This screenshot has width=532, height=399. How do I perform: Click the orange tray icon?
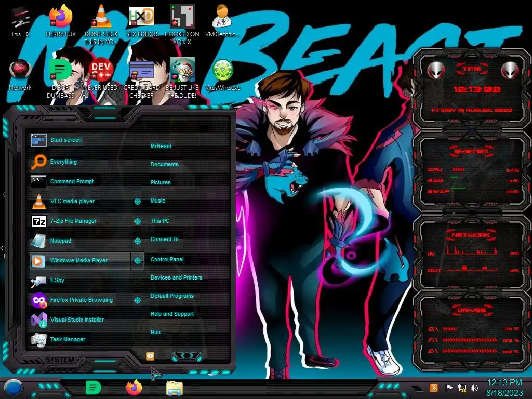tap(434, 388)
